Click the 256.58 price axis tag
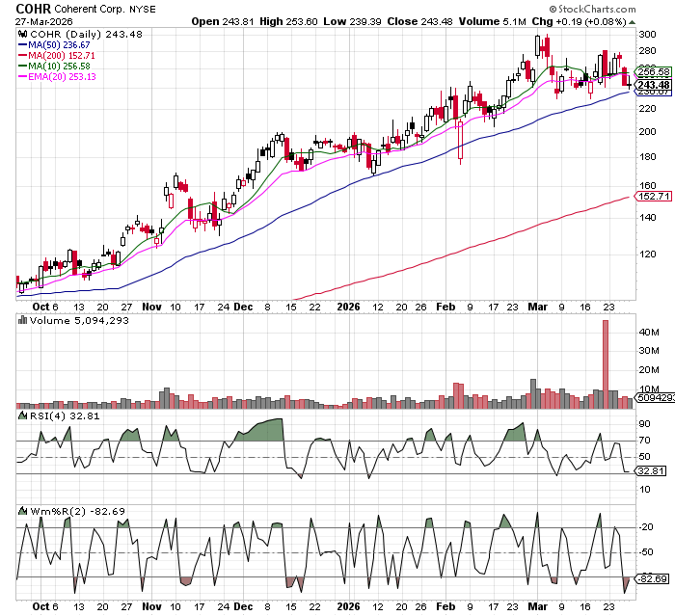This screenshot has height=616, width=675. (x=654, y=72)
